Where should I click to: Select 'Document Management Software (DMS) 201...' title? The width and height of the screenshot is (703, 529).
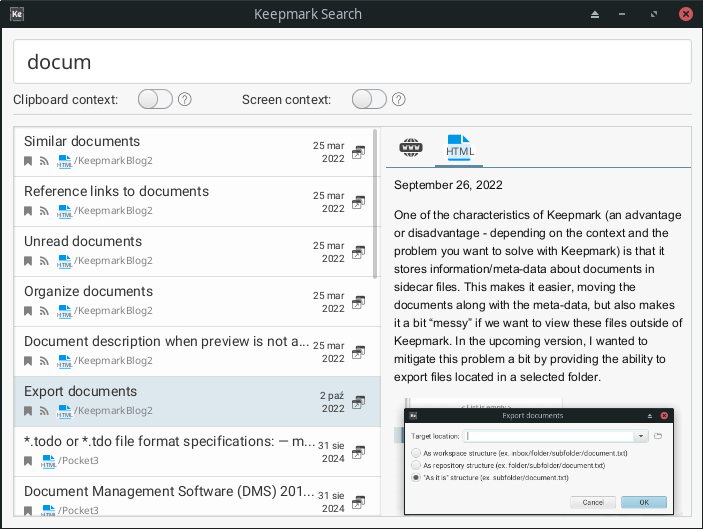click(169, 491)
